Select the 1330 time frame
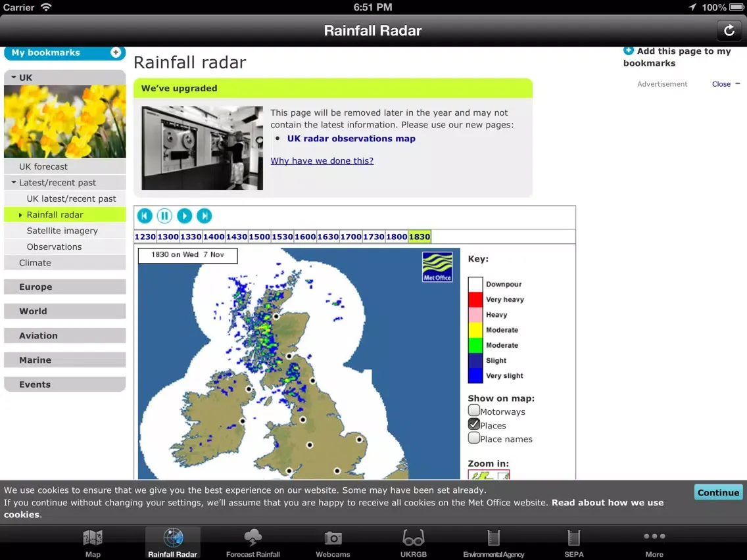The height and width of the screenshot is (560, 747). [x=191, y=237]
